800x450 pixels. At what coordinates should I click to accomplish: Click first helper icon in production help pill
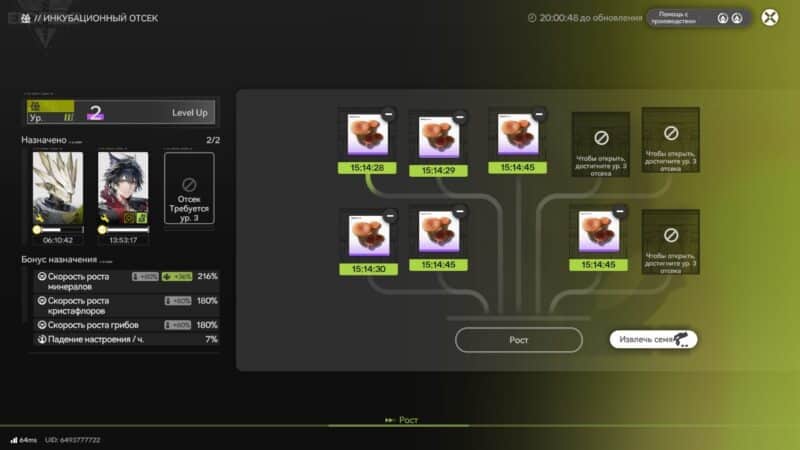(720, 17)
